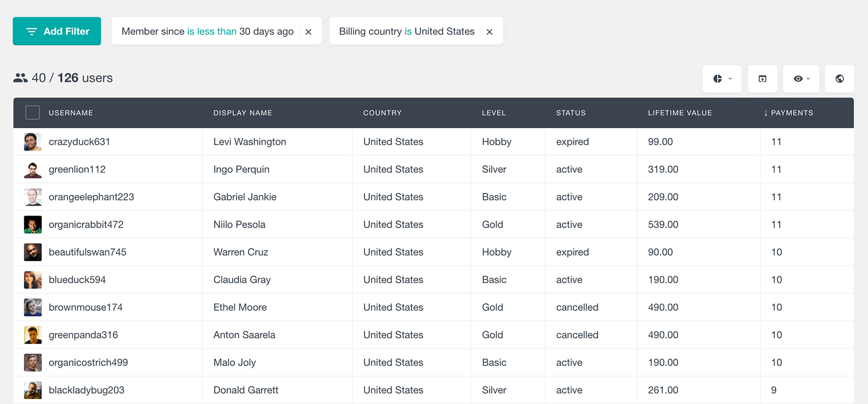Click display name Ethel Moore
The height and width of the screenshot is (404, 868).
(x=240, y=307)
